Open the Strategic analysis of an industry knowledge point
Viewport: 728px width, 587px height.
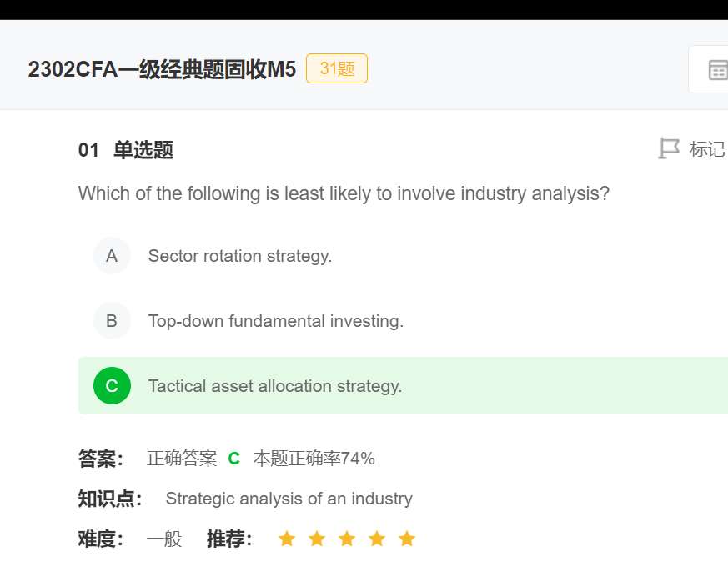point(289,499)
